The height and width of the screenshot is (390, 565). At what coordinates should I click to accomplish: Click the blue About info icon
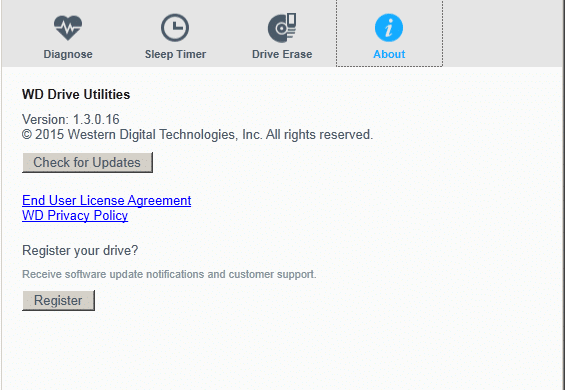coord(389,28)
